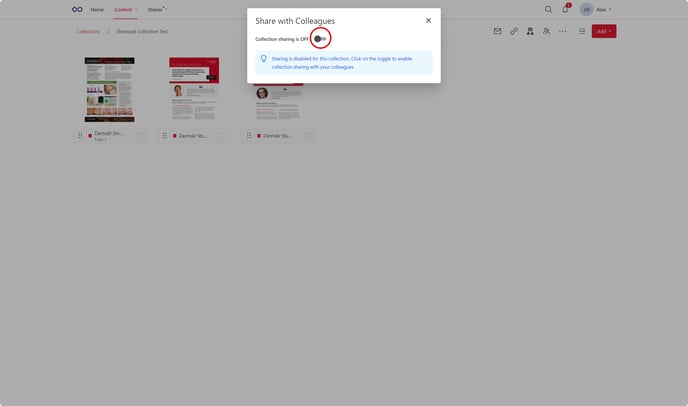Click the search magnifier icon

[x=548, y=10]
